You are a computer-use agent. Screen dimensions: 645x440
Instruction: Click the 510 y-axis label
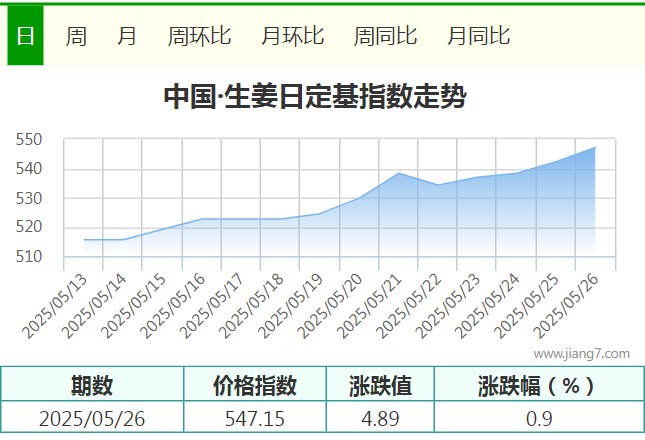[x=29, y=257]
